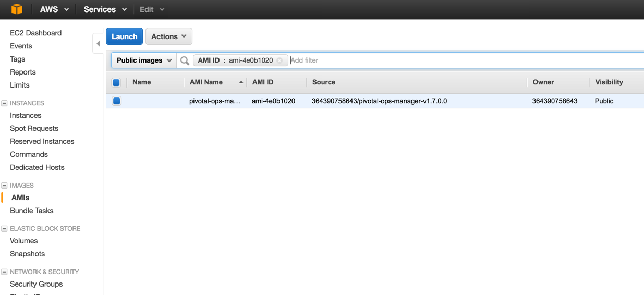Image resolution: width=644 pixels, height=295 pixels.
Task: Sort by Source column header
Action: point(324,82)
